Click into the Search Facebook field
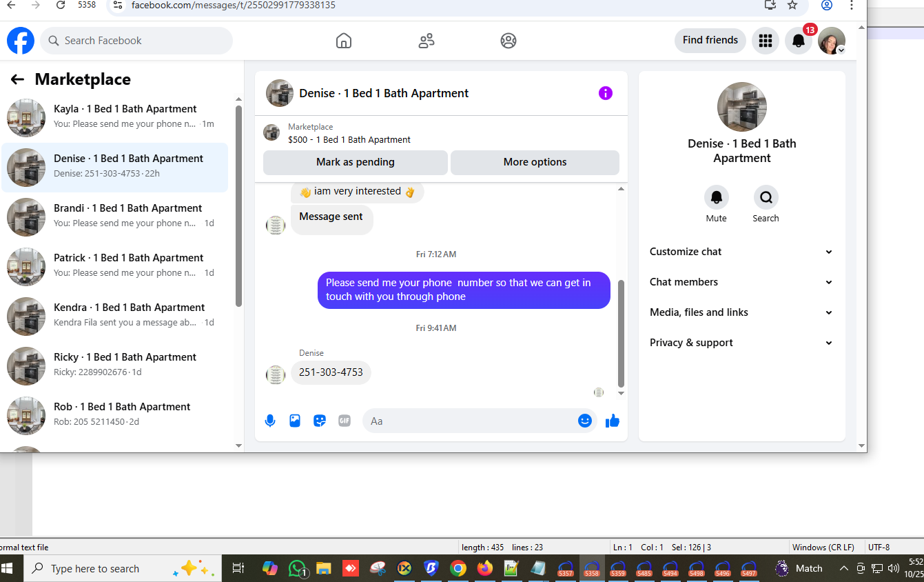The width and height of the screenshot is (924, 582). 136,41
